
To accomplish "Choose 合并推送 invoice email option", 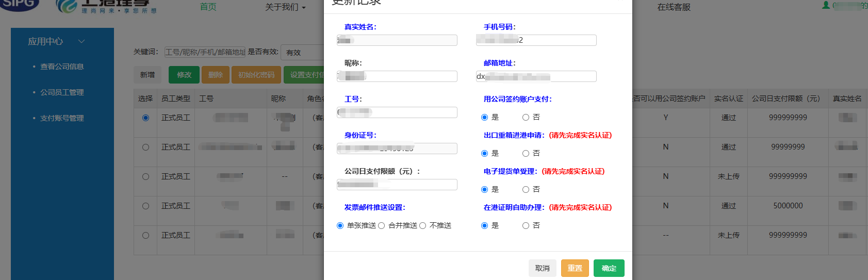I will [x=381, y=226].
